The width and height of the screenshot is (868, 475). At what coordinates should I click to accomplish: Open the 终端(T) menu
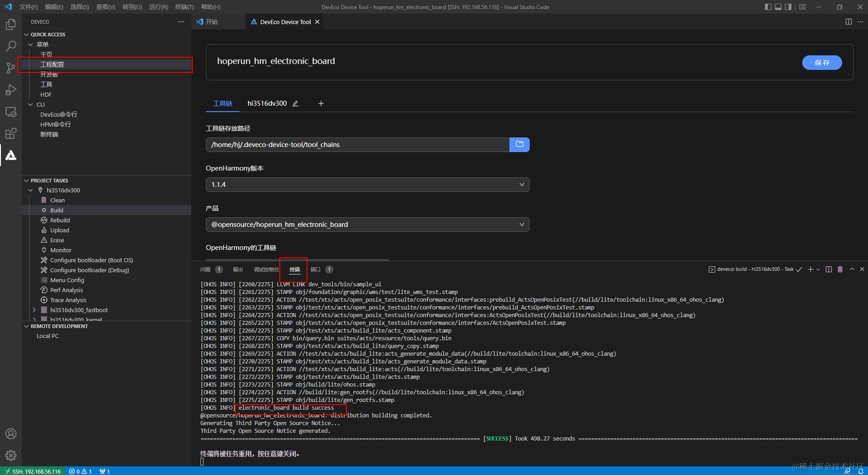(184, 7)
